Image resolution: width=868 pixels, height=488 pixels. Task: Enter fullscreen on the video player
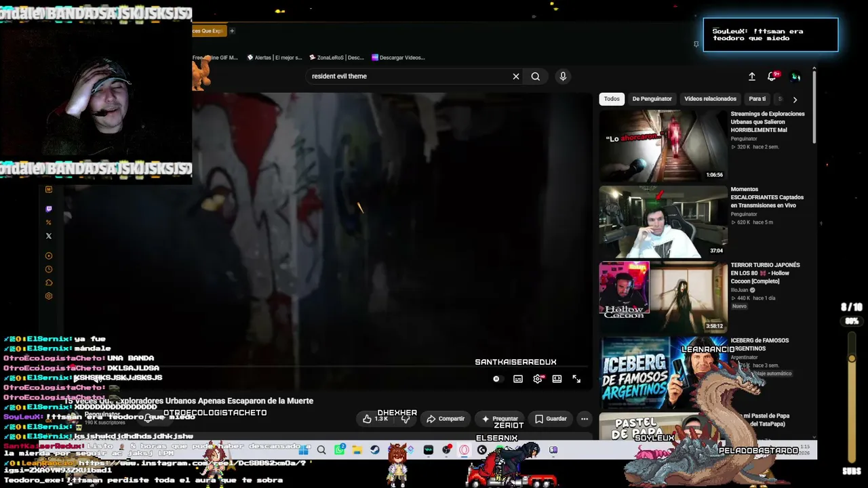[x=576, y=380]
